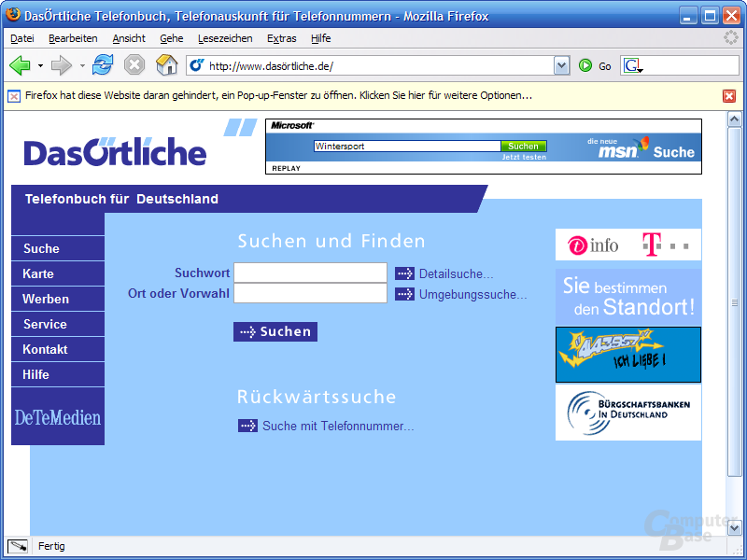
Task: Click the Ort oder Vorwahl input field
Action: tap(310, 293)
